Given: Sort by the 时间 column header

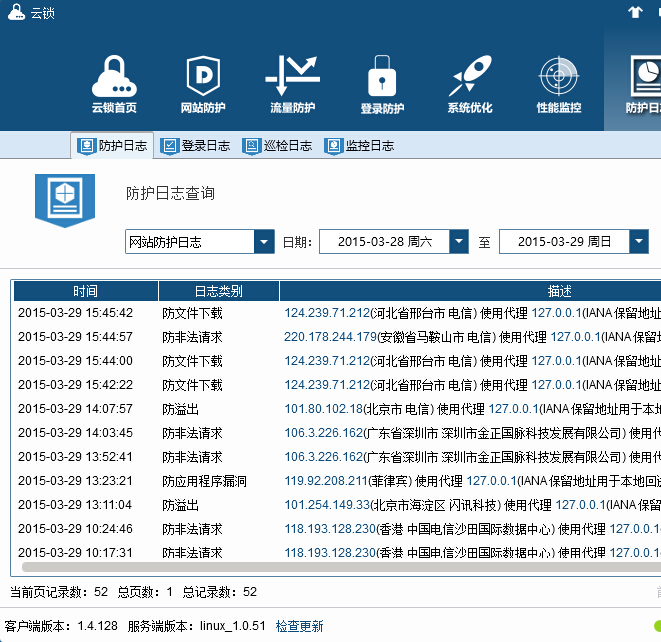Looking at the screenshot, I should click(85, 291).
